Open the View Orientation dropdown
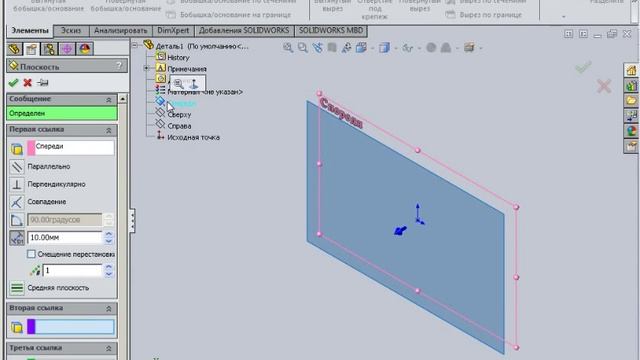This screenshot has height=360, width=640. [362, 48]
